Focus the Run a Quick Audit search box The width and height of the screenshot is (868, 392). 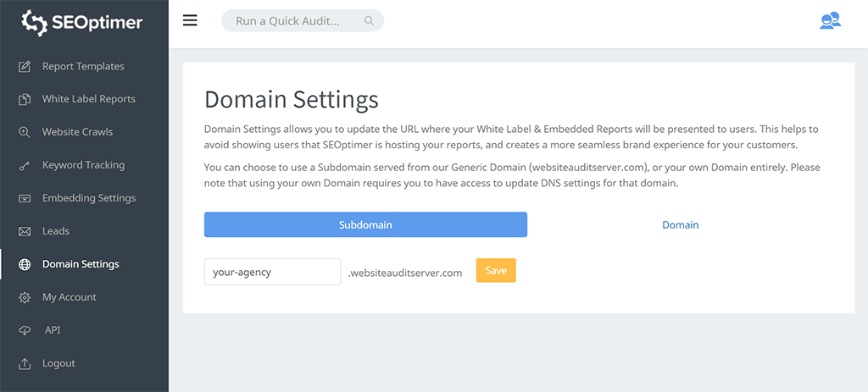click(x=297, y=21)
